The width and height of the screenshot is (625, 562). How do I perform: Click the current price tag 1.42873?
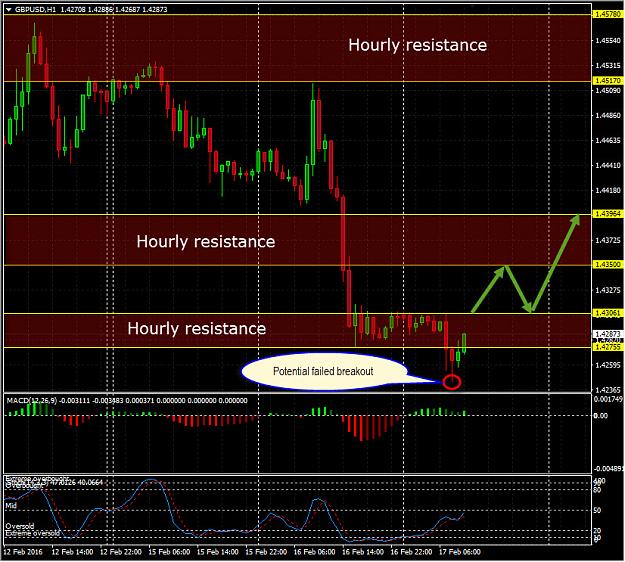(607, 334)
